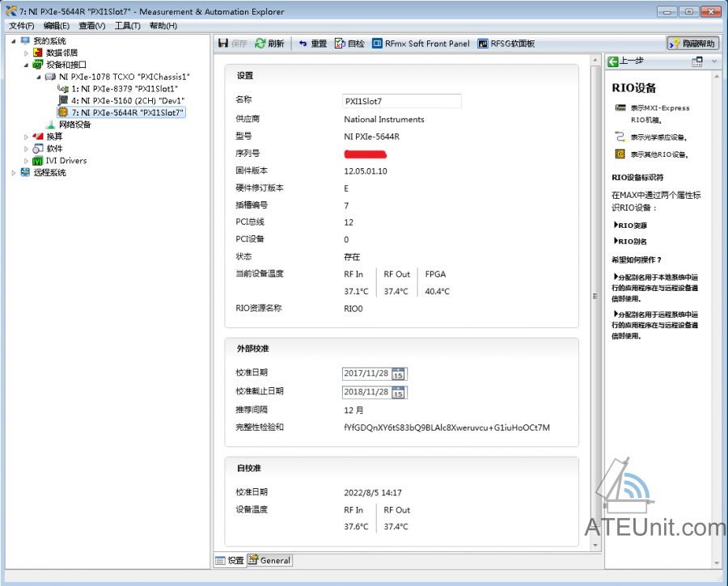Switch to the General tab

click(270, 560)
